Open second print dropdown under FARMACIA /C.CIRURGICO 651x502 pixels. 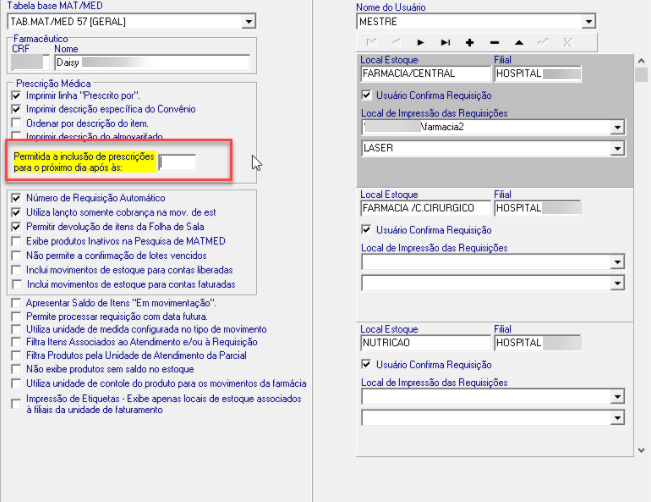pos(617,283)
